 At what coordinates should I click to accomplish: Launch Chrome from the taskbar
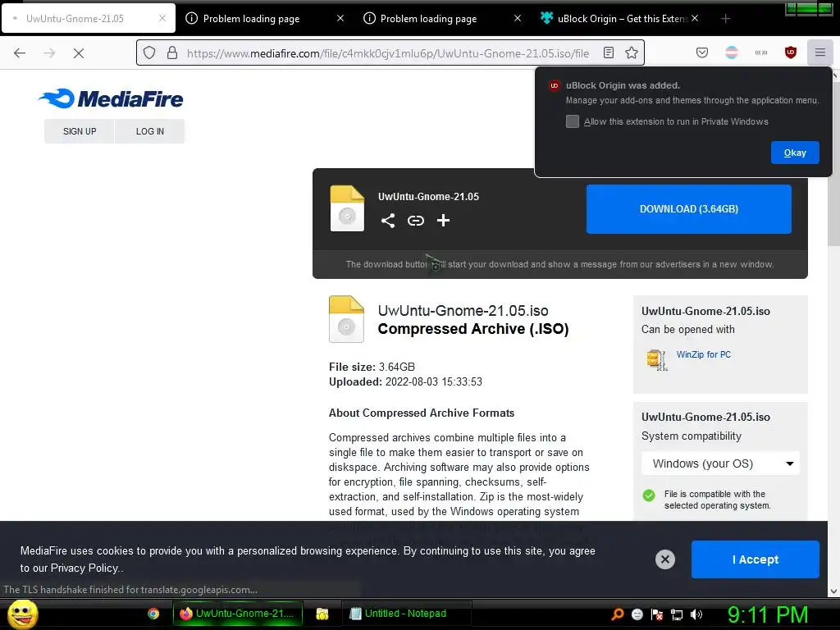tap(153, 614)
